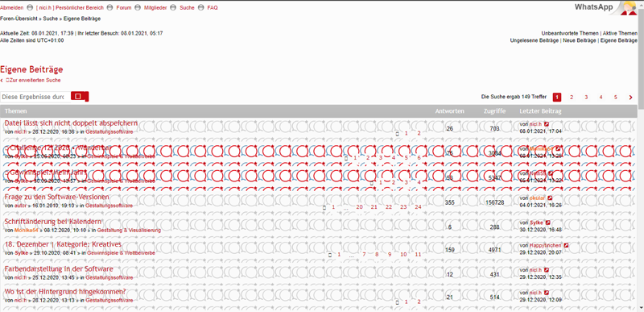Open last post icon beside okular
Viewport: 644px width, 312px height.
point(550,198)
